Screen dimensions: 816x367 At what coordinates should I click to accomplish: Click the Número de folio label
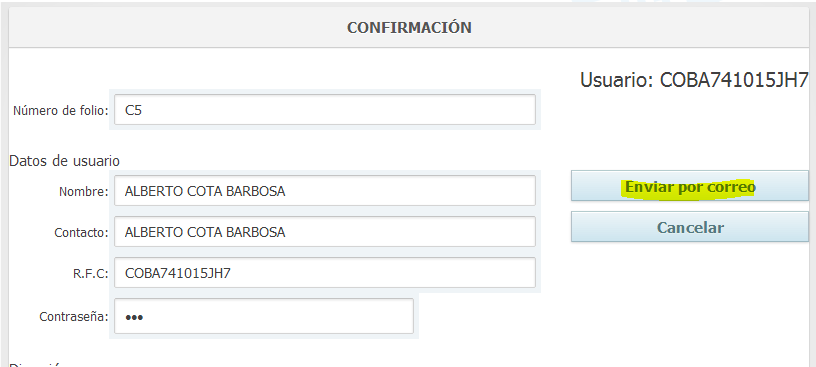60,110
